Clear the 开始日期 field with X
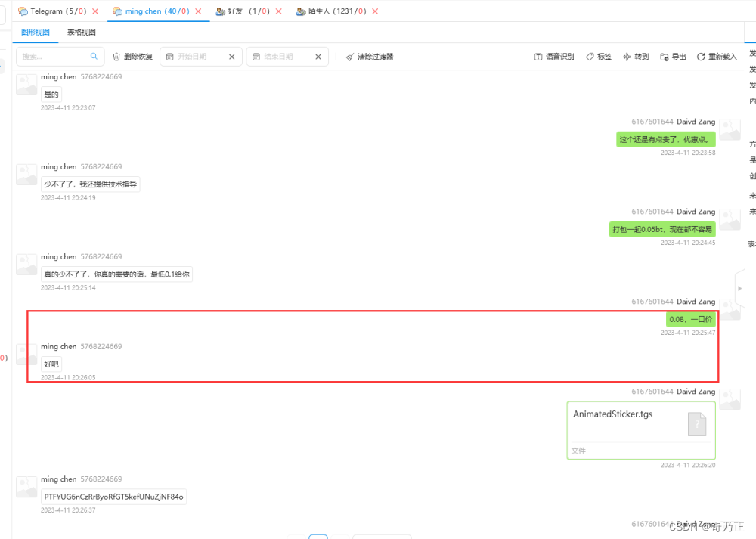This screenshot has height=539, width=756. tap(232, 57)
